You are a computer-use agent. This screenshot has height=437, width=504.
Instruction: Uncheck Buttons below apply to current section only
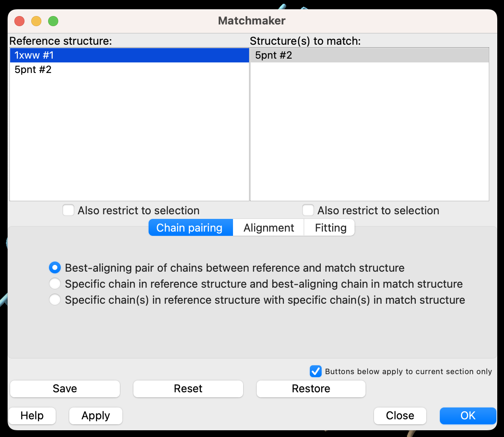pyautogui.click(x=316, y=371)
